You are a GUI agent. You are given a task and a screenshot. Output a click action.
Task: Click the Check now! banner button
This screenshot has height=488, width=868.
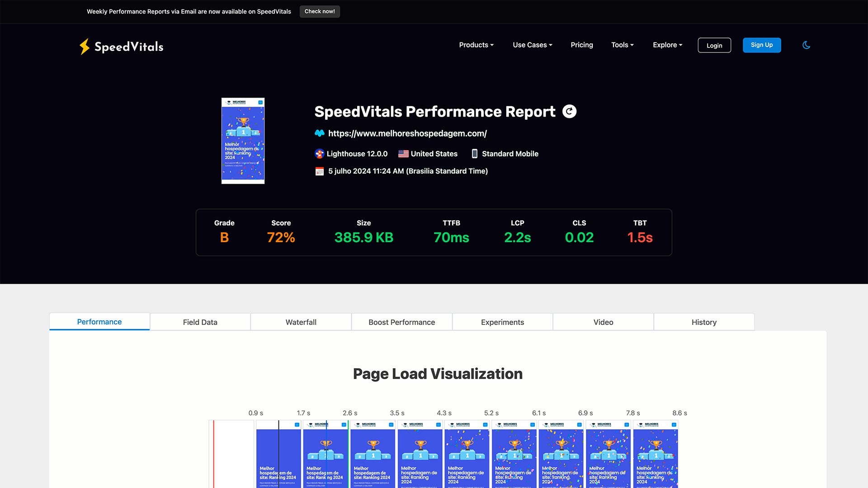[320, 11]
